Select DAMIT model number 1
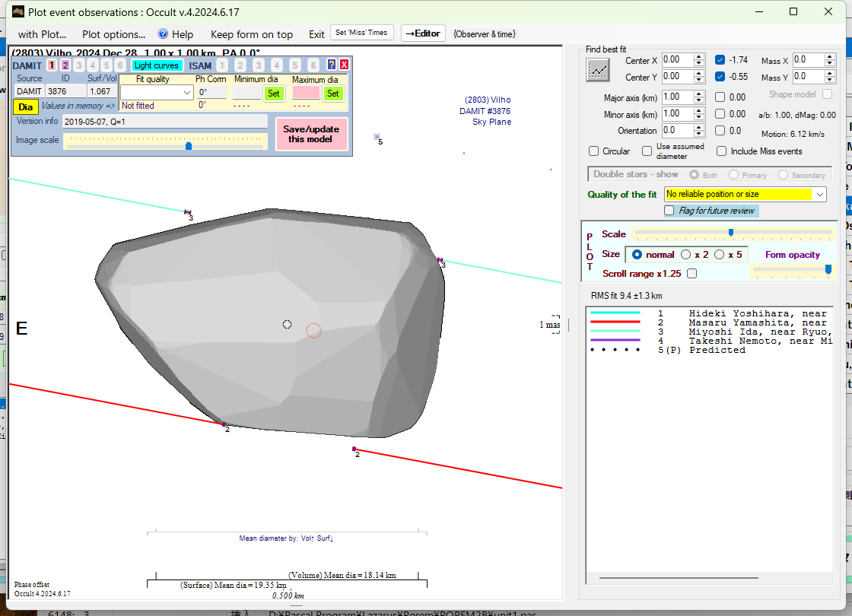 52,65
